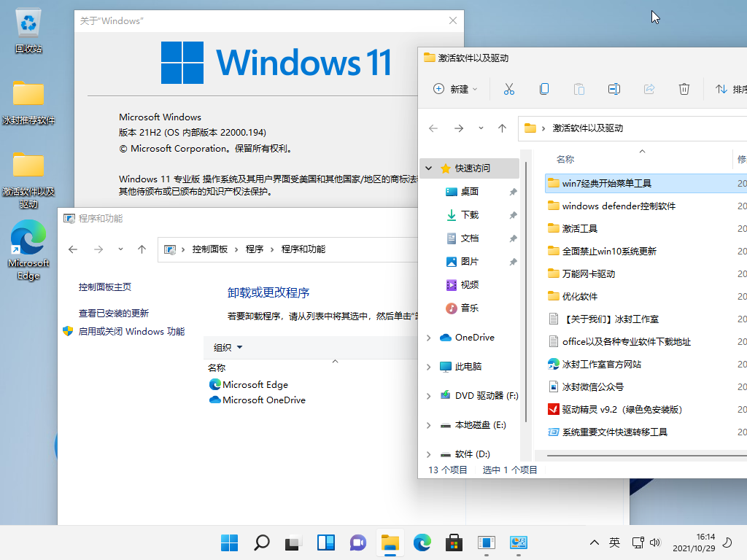Image resolution: width=747 pixels, height=560 pixels.
Task: Click the 名称 column header in programs list
Action: (217, 368)
